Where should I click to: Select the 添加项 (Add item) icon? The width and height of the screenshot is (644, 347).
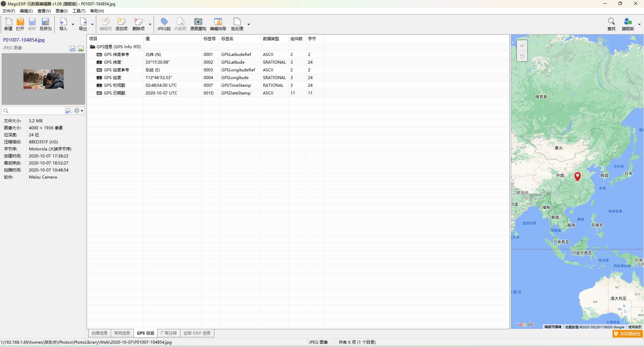(x=121, y=24)
